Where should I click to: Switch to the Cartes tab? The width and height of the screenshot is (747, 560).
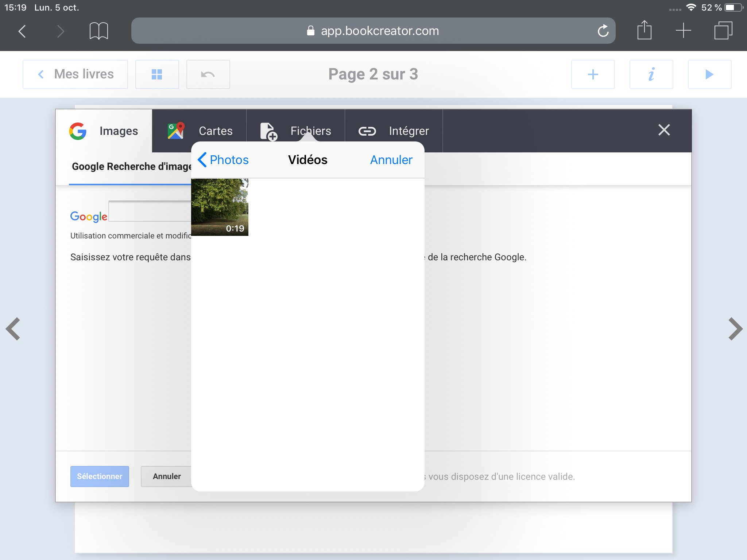point(200,131)
